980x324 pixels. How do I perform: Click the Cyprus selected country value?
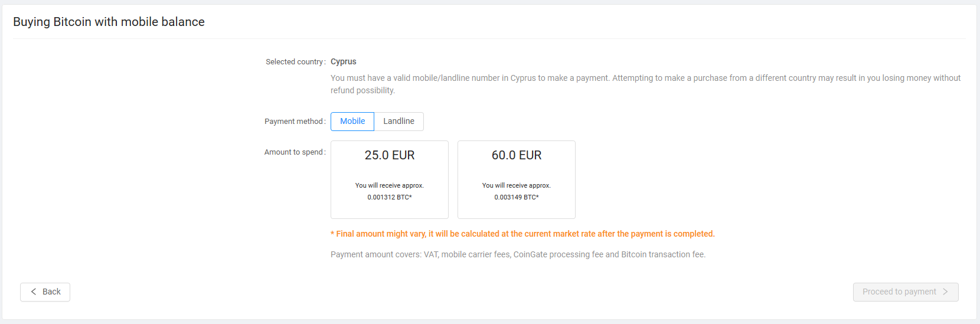coord(344,61)
